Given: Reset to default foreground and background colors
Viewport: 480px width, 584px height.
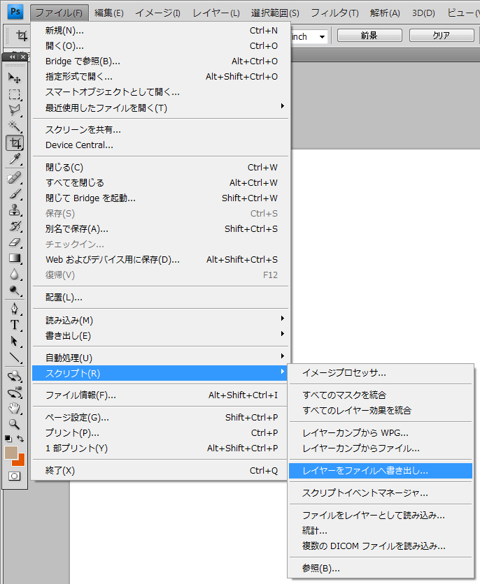Looking at the screenshot, I should [8, 439].
